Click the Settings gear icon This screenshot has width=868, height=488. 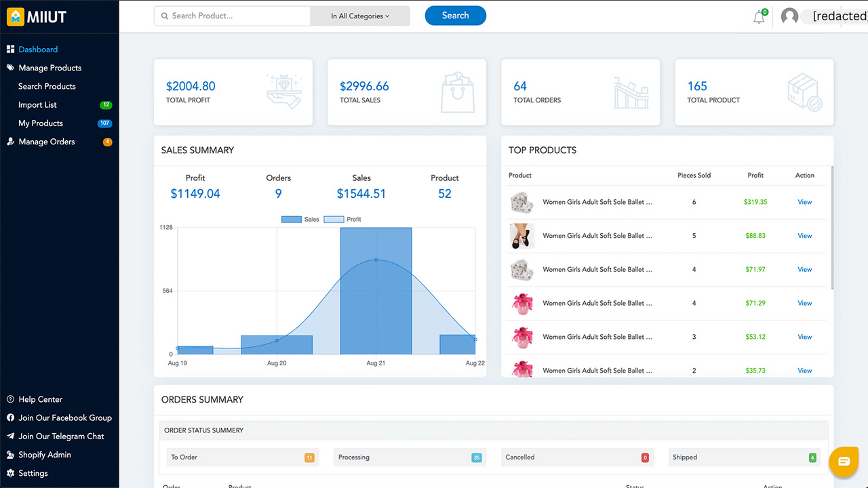pos(10,473)
